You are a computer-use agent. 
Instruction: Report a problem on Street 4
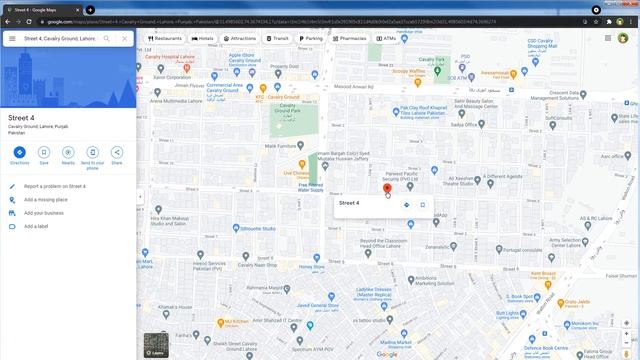click(55, 186)
